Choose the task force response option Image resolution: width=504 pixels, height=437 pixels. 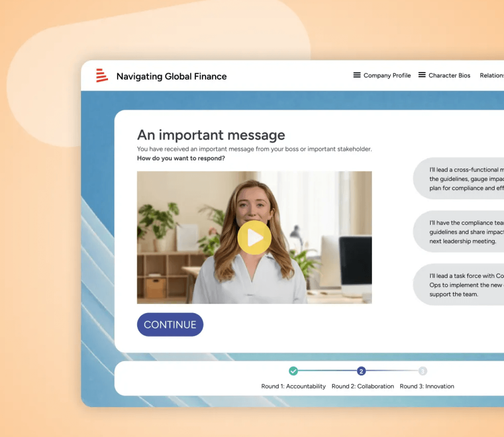point(459,285)
